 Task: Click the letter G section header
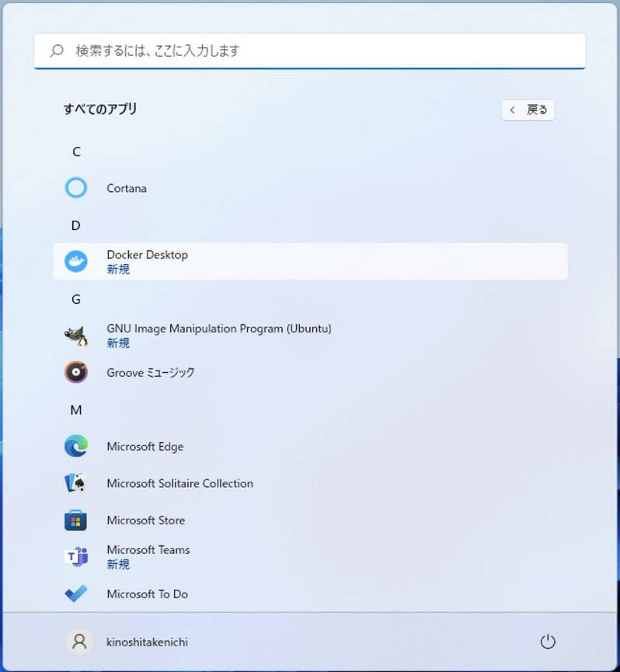[x=76, y=299]
